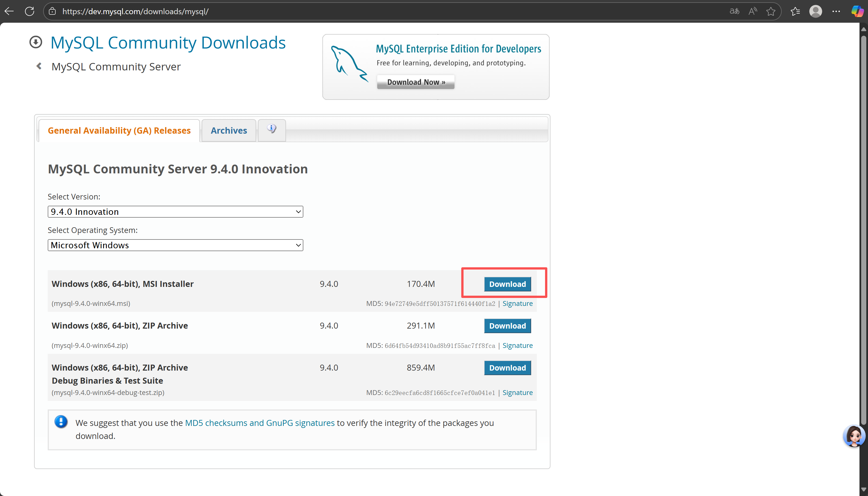Switch to the Archives tab
Viewport: 868px width, 496px height.
tap(229, 131)
